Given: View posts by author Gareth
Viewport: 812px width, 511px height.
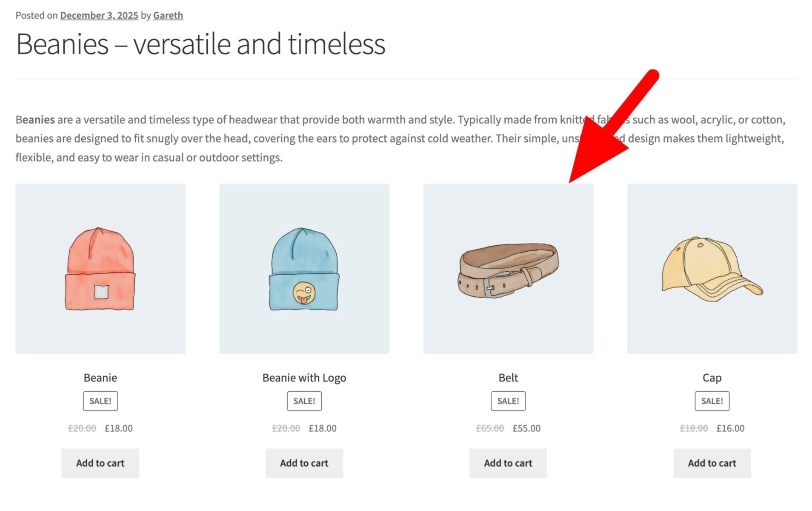Looking at the screenshot, I should pyautogui.click(x=167, y=15).
